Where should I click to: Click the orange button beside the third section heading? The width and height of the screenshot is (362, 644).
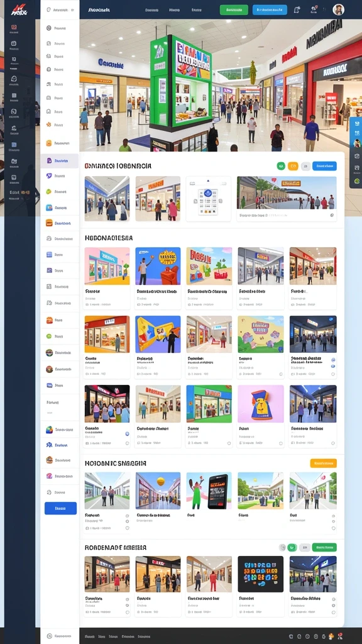pyautogui.click(x=324, y=464)
